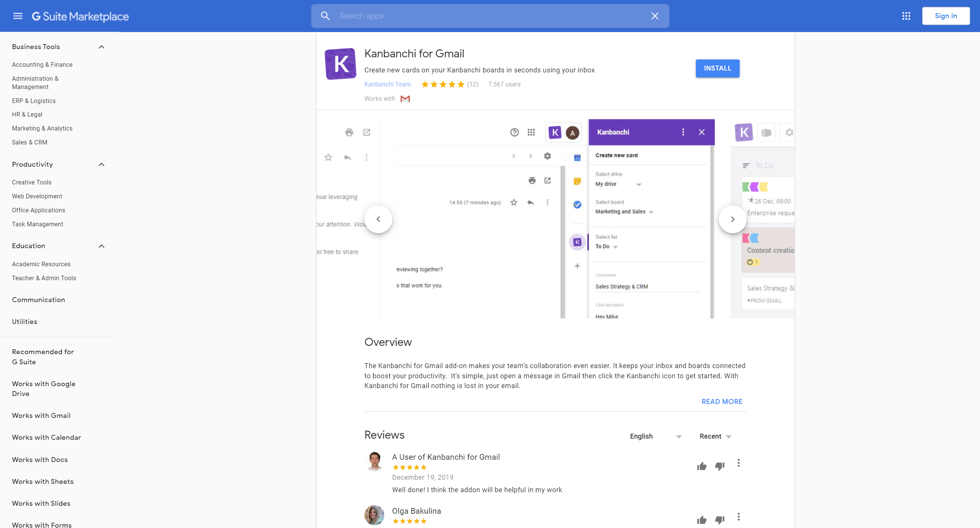Open Marketing & Analytics category

[42, 129]
